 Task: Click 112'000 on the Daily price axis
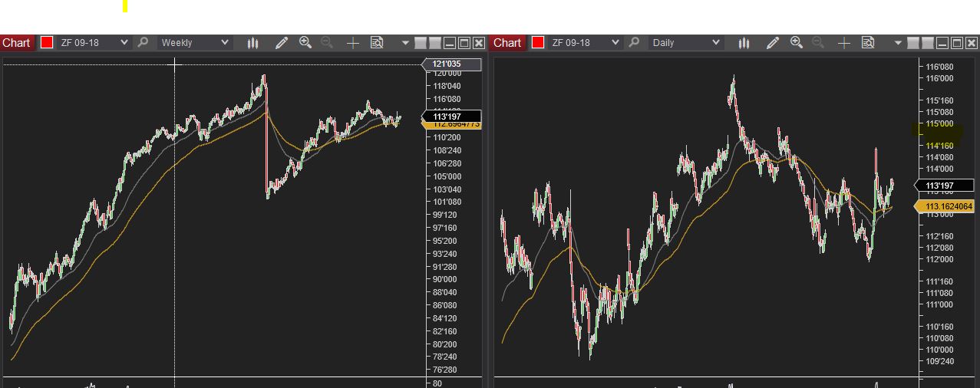coord(939,259)
